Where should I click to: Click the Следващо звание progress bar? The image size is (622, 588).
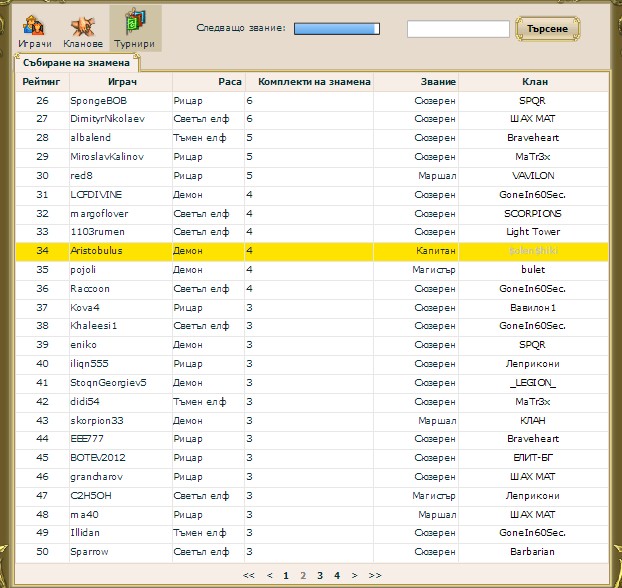[337, 29]
